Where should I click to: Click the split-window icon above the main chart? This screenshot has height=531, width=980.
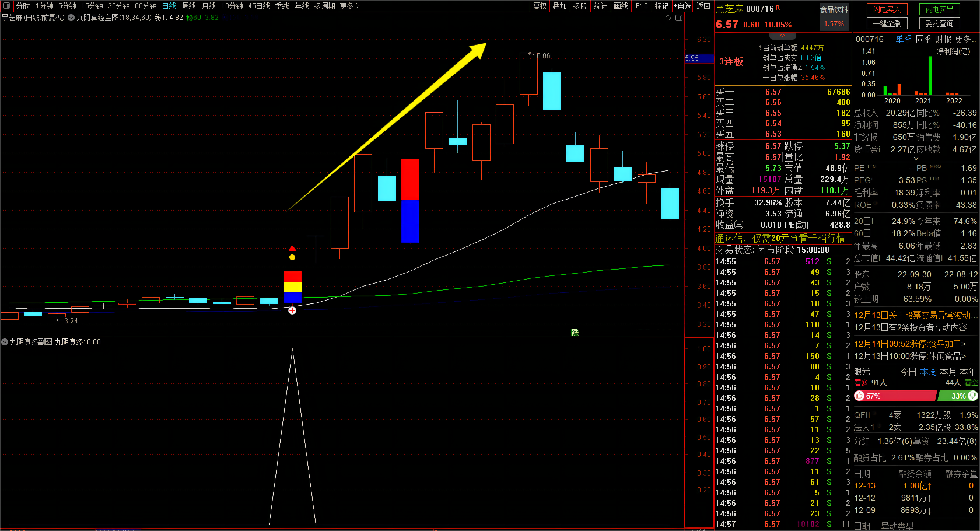coord(679,18)
